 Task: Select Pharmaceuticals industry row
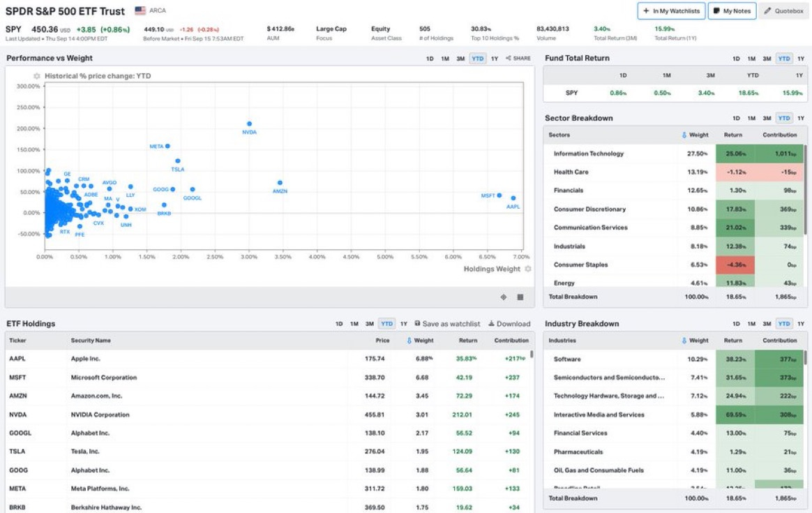[673, 452]
